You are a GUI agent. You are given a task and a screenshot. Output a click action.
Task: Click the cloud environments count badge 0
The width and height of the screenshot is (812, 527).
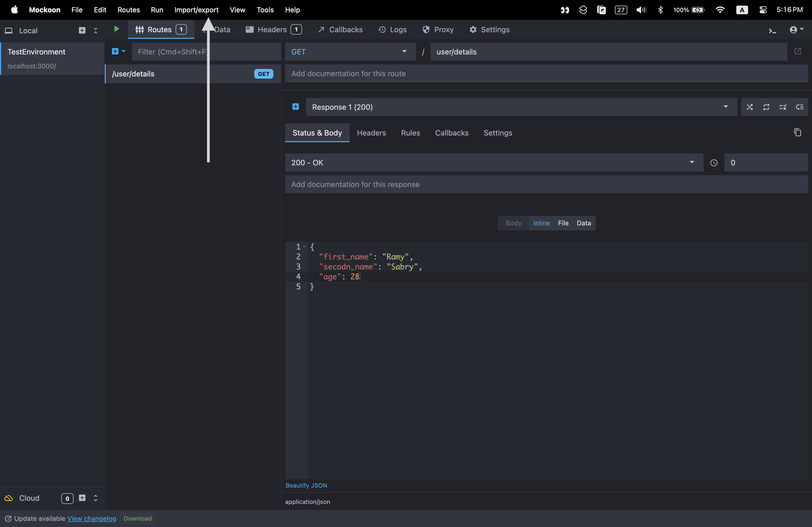(x=67, y=498)
